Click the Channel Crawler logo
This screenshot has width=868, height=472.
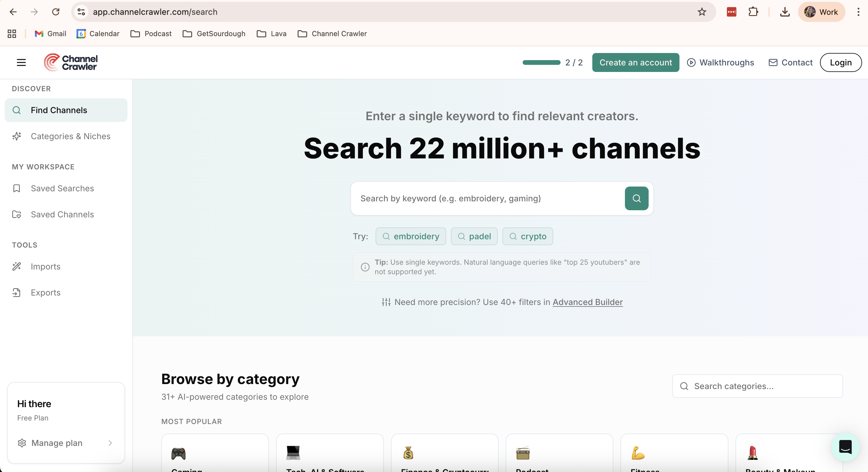[x=71, y=62]
